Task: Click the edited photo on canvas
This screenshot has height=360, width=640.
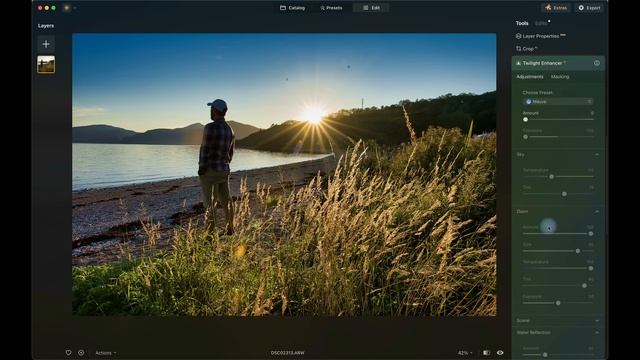Action: (x=284, y=175)
